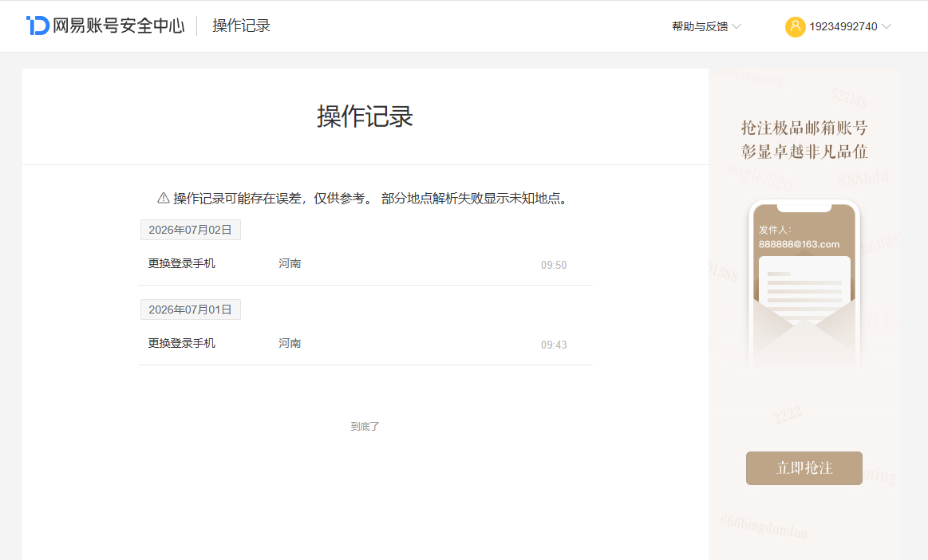Select the 2026年07月02日 date label
Image resolution: width=928 pixels, height=560 pixels.
pos(190,230)
